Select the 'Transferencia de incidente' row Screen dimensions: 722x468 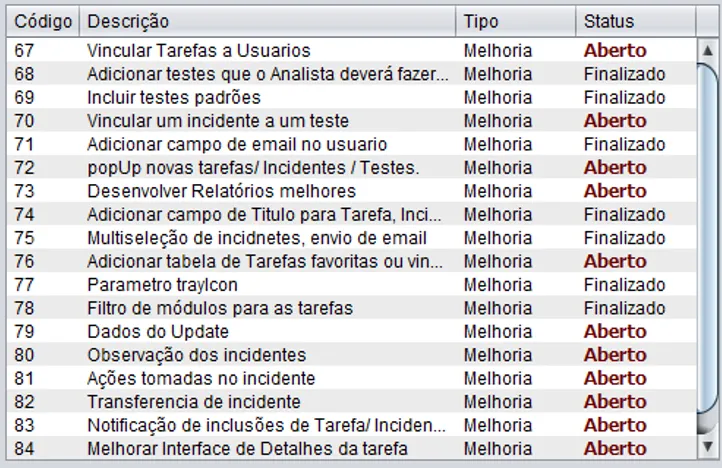[x=193, y=402]
